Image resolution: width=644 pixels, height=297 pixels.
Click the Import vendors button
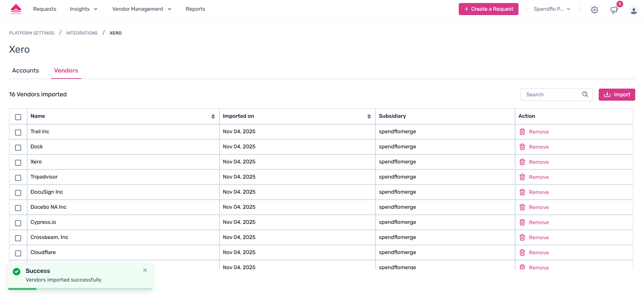(617, 95)
